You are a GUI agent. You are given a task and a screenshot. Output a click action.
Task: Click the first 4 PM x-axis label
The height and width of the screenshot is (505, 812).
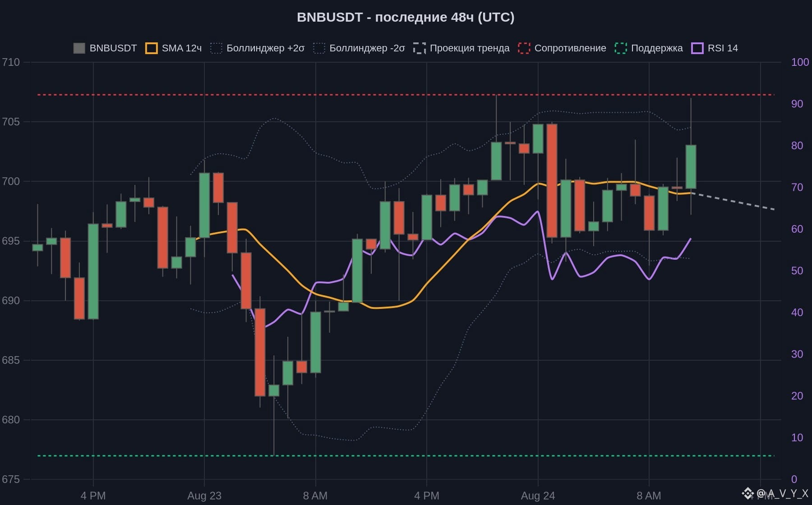point(93,496)
